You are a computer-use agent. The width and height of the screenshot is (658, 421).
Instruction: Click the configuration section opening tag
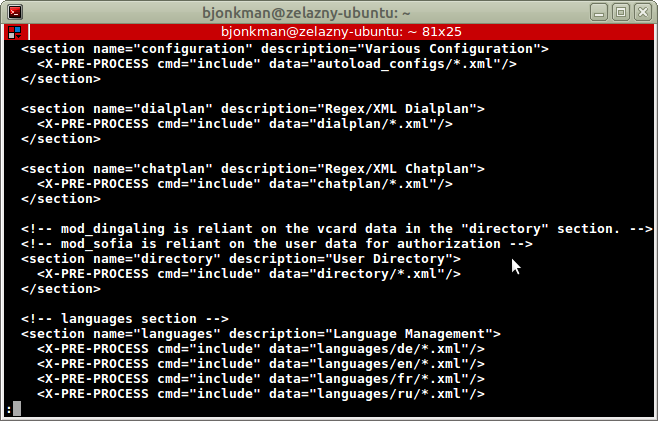point(285,48)
